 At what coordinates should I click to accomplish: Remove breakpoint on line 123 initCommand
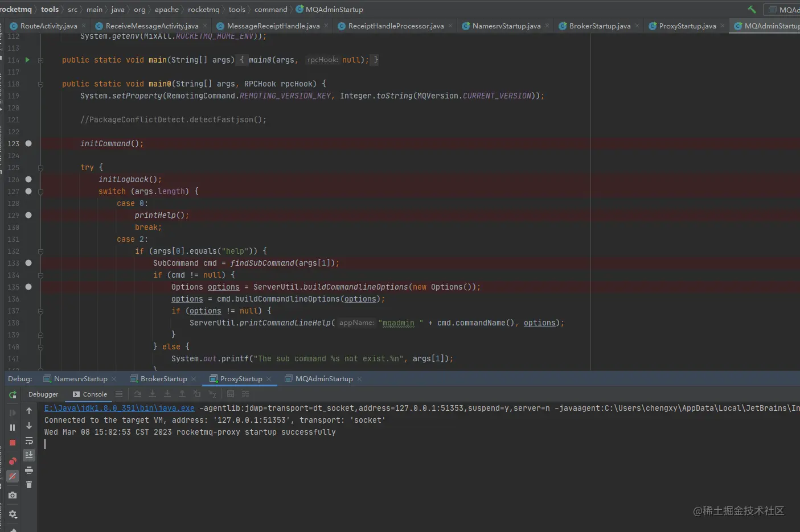pos(28,143)
